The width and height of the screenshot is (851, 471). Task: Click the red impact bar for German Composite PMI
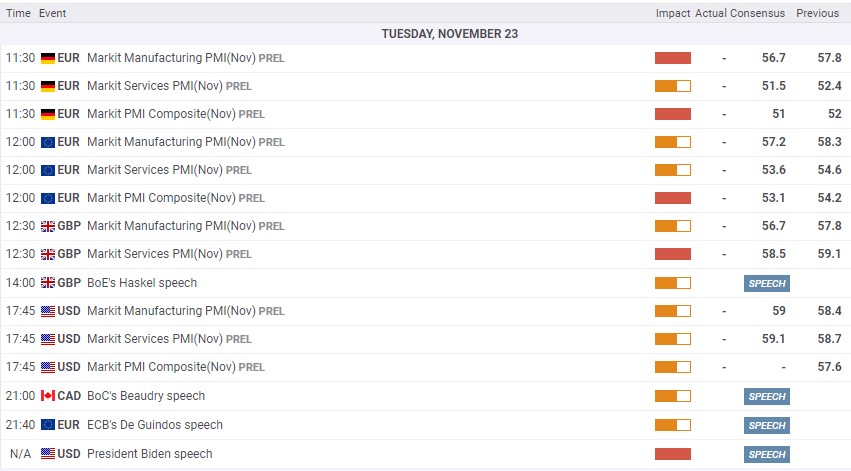[x=672, y=114]
